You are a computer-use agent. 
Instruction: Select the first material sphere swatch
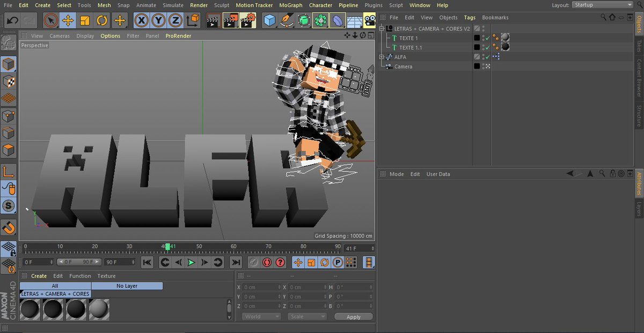31,309
